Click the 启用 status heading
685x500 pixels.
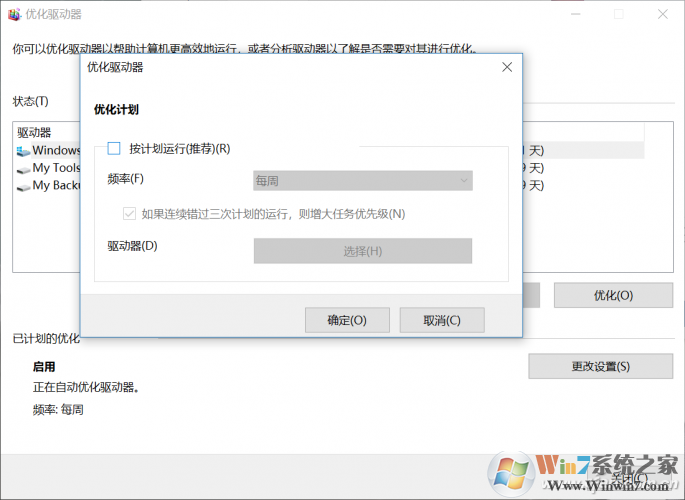pyautogui.click(x=44, y=367)
